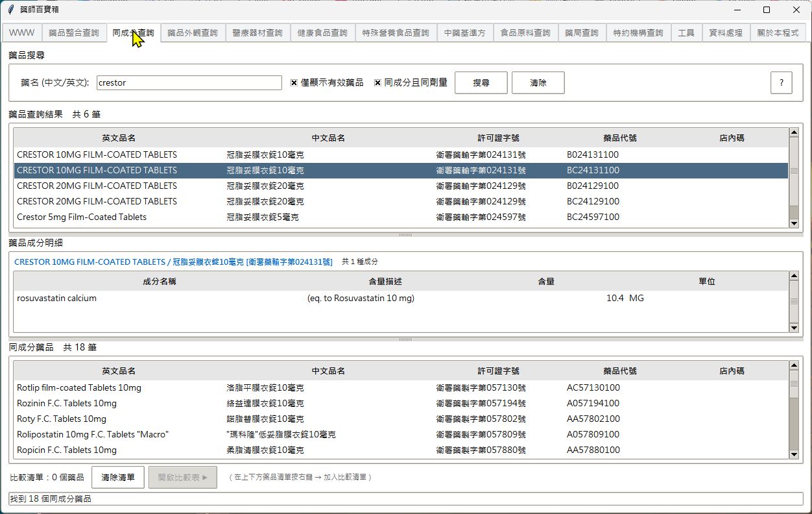Click the 清除清單 button
This screenshot has width=812, height=514.
pyautogui.click(x=118, y=477)
